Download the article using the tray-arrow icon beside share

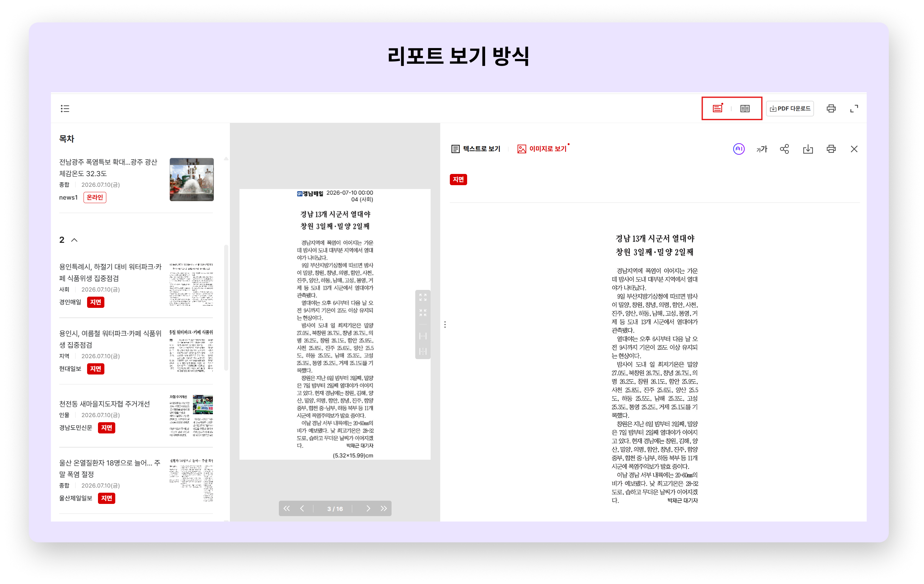808,149
